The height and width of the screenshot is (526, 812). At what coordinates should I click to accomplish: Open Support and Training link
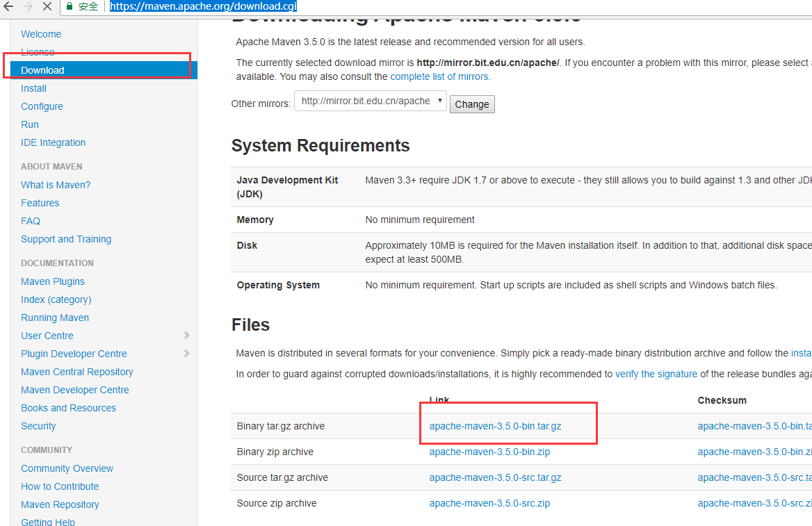pyautogui.click(x=66, y=239)
